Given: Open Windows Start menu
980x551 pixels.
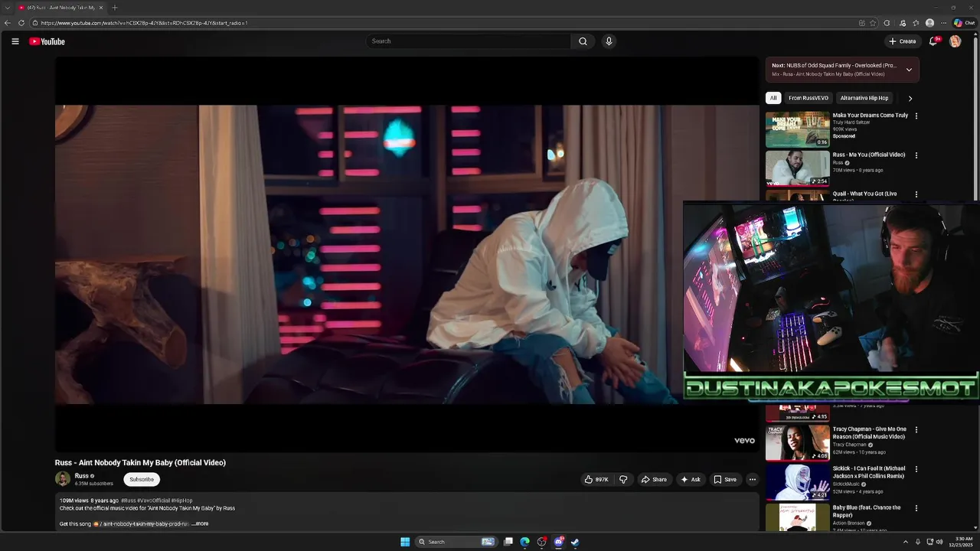Looking at the screenshot, I should (405, 542).
